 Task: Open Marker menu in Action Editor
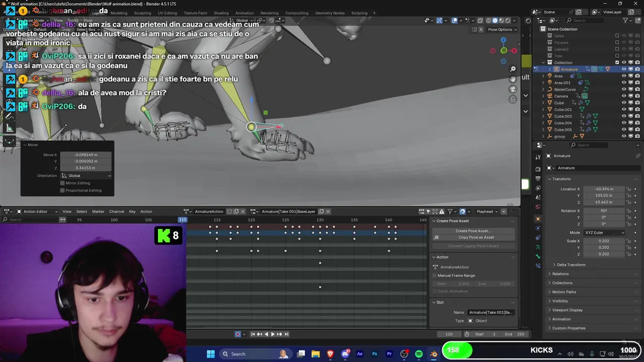click(98, 212)
